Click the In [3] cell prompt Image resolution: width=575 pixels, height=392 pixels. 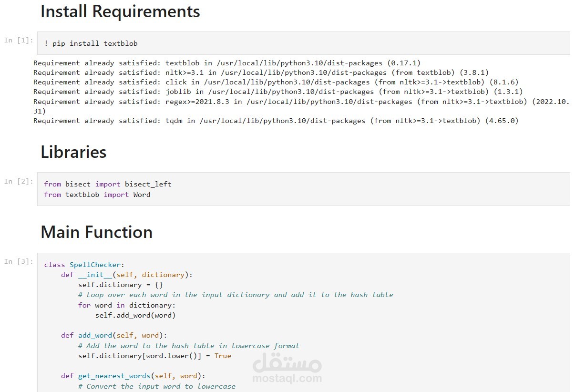19,261
